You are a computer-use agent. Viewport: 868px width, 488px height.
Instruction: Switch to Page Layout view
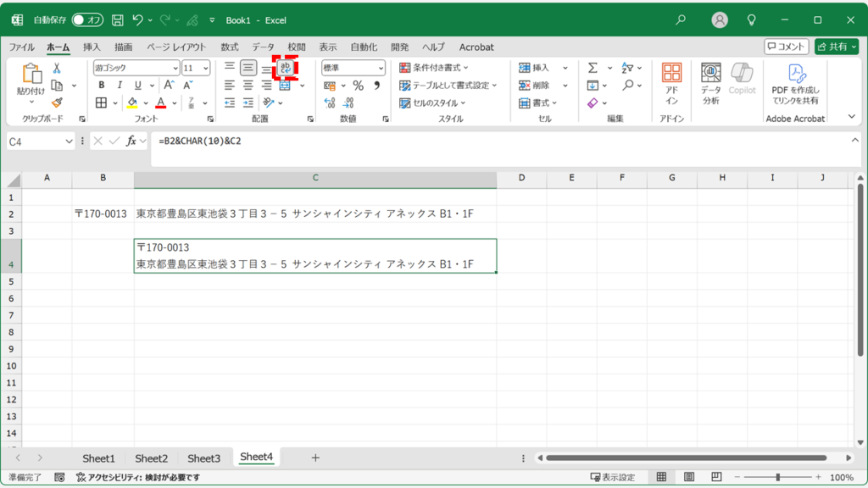(688, 477)
